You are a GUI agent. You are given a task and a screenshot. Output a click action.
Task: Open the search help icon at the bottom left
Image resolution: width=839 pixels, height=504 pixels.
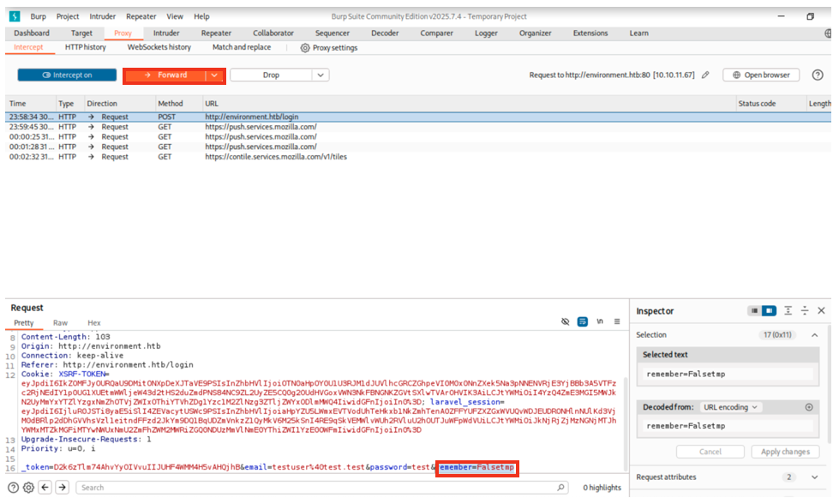(14, 488)
